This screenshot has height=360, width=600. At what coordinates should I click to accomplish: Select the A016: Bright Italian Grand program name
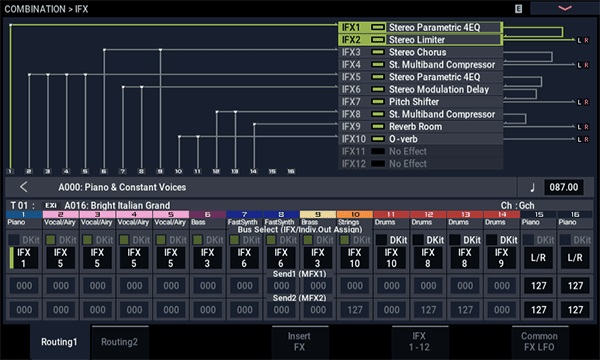tap(117, 205)
